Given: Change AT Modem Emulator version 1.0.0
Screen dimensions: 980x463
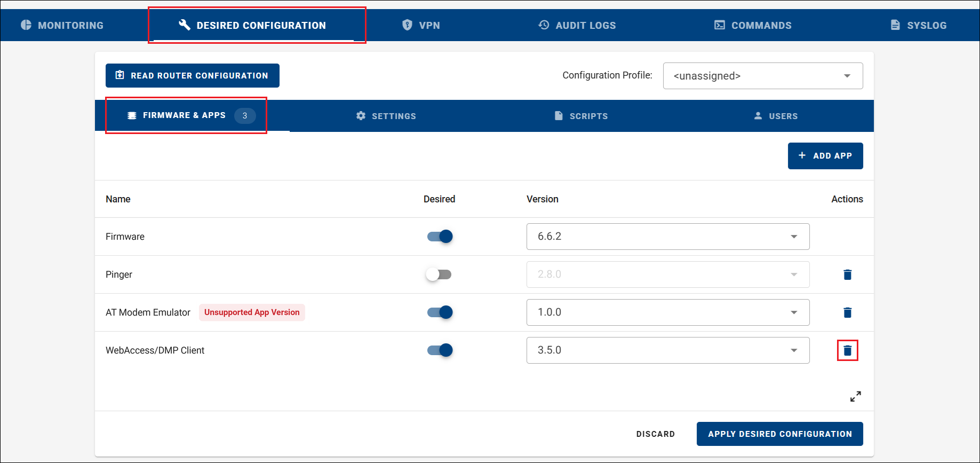Looking at the screenshot, I should coord(668,312).
